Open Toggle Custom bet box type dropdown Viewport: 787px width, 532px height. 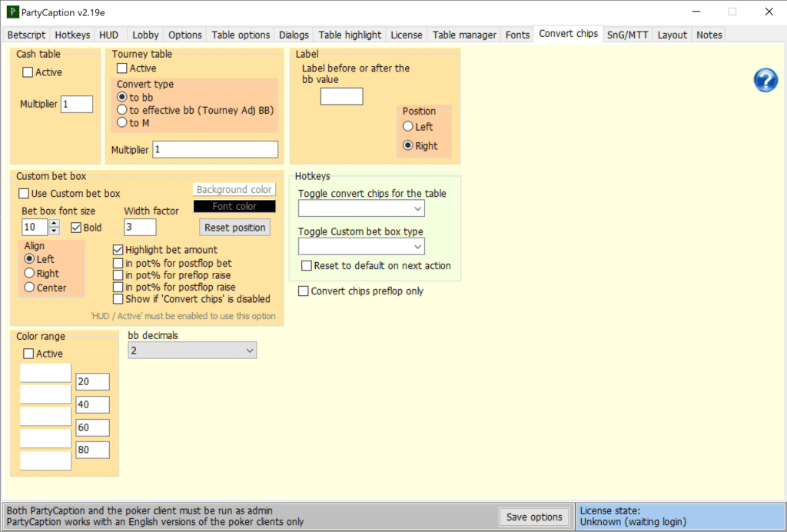pyautogui.click(x=361, y=247)
